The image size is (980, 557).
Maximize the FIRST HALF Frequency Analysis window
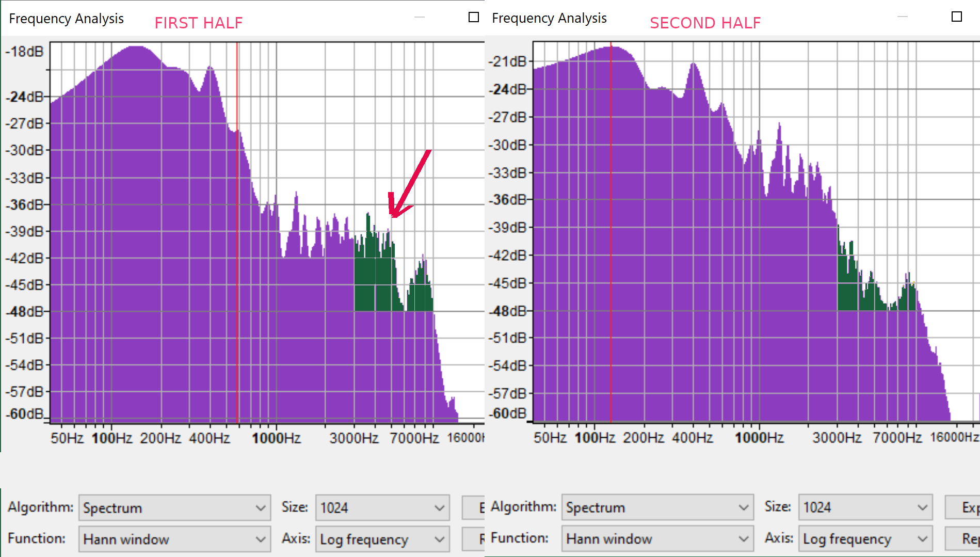pyautogui.click(x=473, y=17)
